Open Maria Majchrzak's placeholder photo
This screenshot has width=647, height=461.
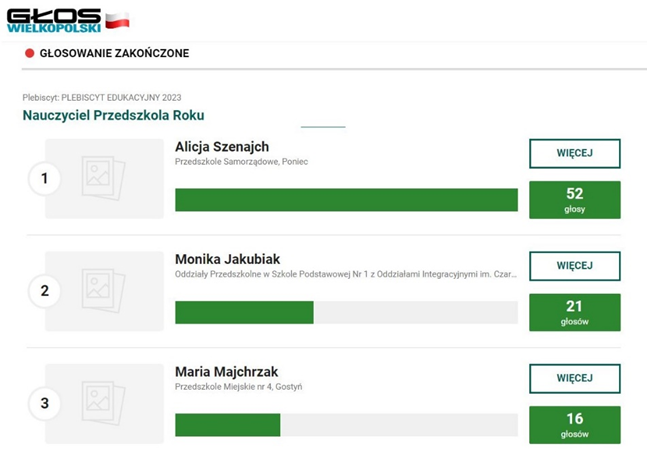point(104,404)
